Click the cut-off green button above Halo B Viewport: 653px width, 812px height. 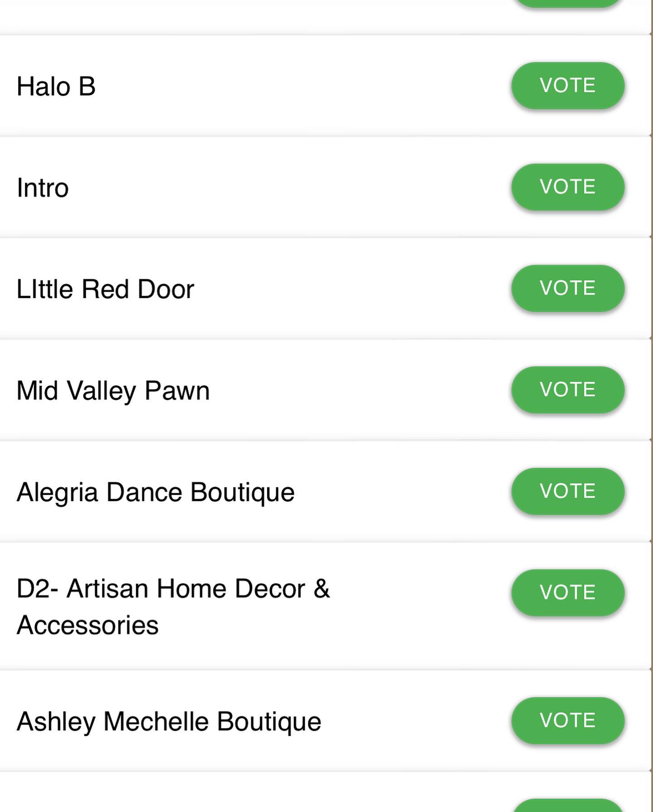(568, 3)
